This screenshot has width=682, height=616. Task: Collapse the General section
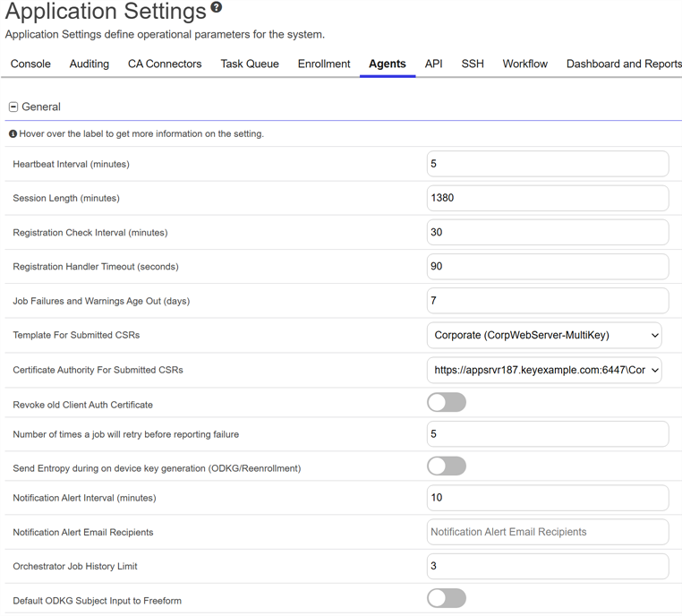coord(13,107)
